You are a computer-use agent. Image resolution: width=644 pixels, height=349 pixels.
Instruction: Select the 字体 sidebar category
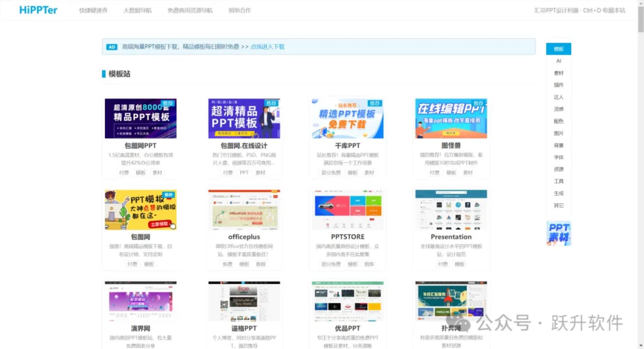click(559, 157)
